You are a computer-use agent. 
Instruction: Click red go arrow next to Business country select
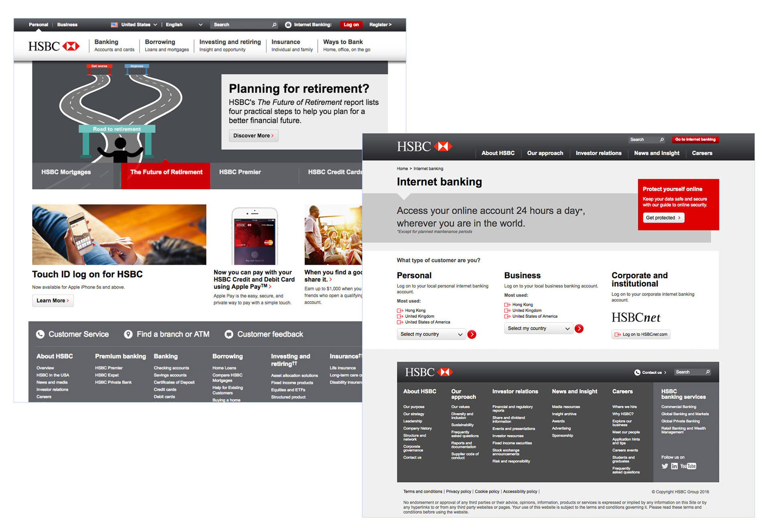[579, 328]
